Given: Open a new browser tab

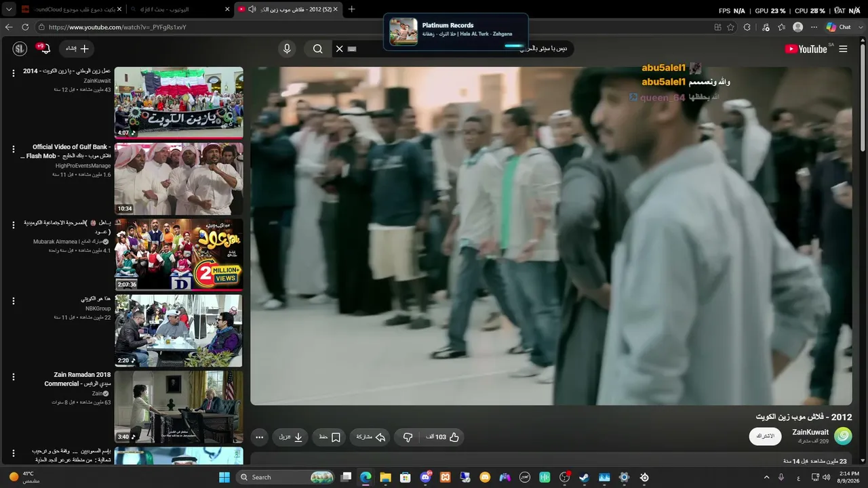Looking at the screenshot, I should pos(351,9).
